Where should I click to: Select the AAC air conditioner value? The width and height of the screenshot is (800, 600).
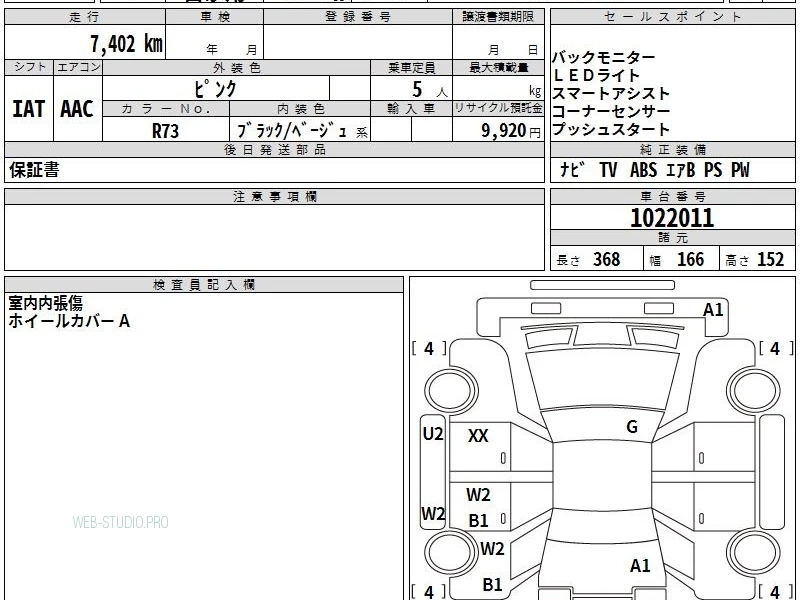[77, 109]
